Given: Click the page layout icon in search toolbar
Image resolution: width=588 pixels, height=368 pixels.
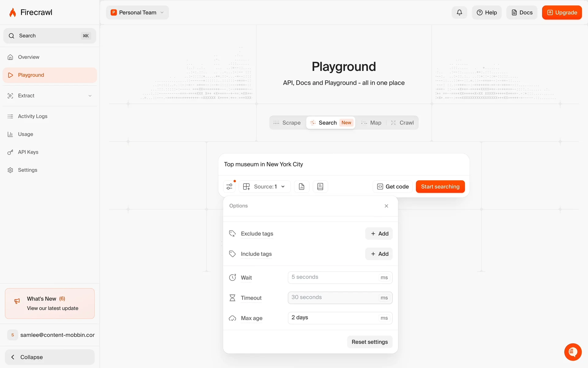Looking at the screenshot, I should click(320, 186).
